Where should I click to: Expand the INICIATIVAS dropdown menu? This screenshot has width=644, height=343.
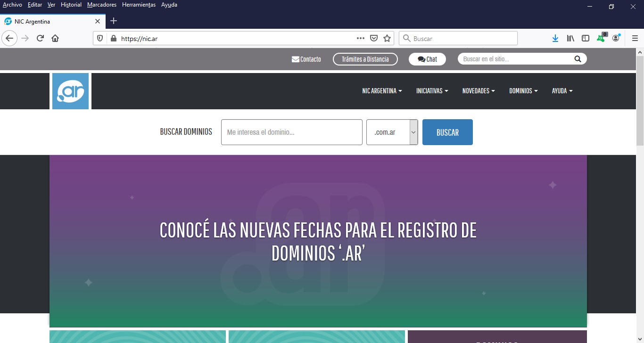tap(432, 91)
